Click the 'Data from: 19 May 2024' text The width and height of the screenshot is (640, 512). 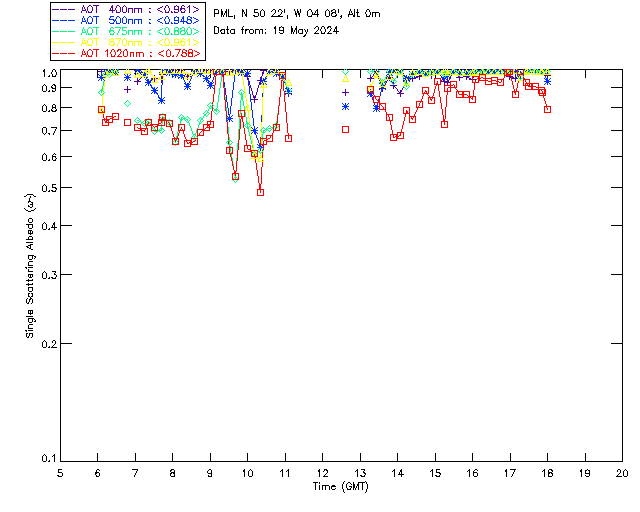point(276,31)
